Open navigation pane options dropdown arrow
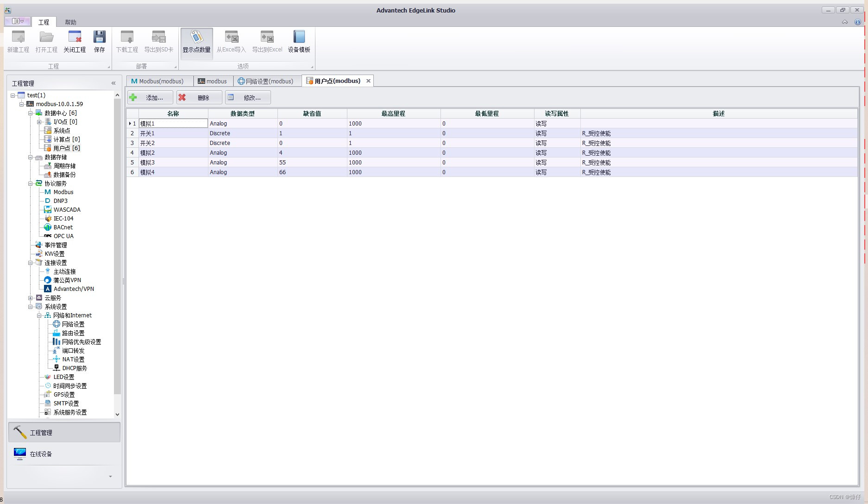The height and width of the screenshot is (504, 868). pos(110,476)
